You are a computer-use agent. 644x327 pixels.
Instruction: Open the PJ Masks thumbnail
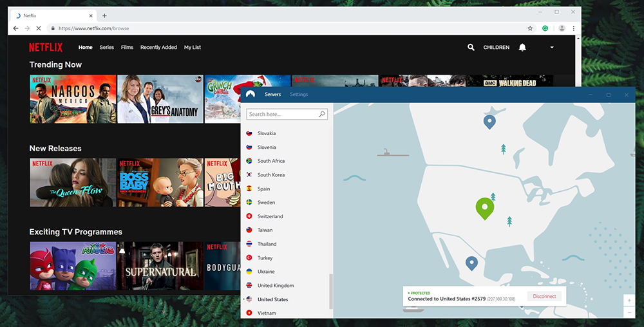pos(73,266)
